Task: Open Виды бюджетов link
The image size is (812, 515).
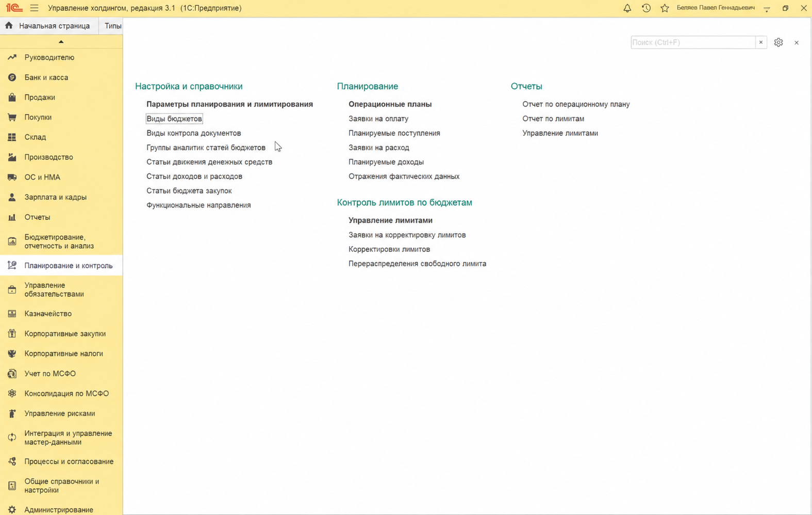Action: (174, 119)
